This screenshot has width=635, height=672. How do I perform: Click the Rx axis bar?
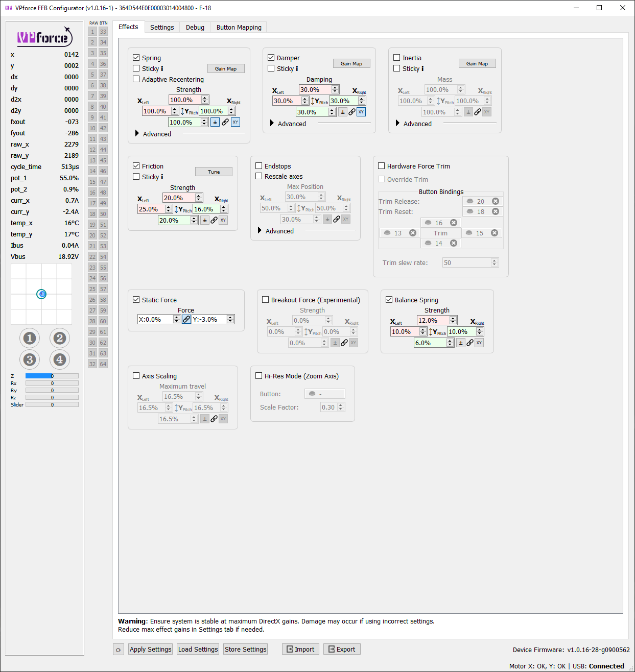52,383
